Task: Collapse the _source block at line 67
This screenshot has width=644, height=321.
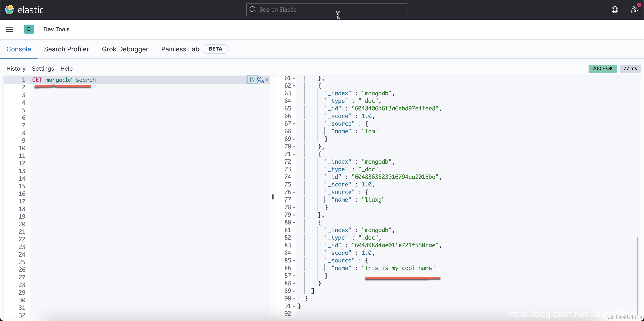Action: coord(294,124)
